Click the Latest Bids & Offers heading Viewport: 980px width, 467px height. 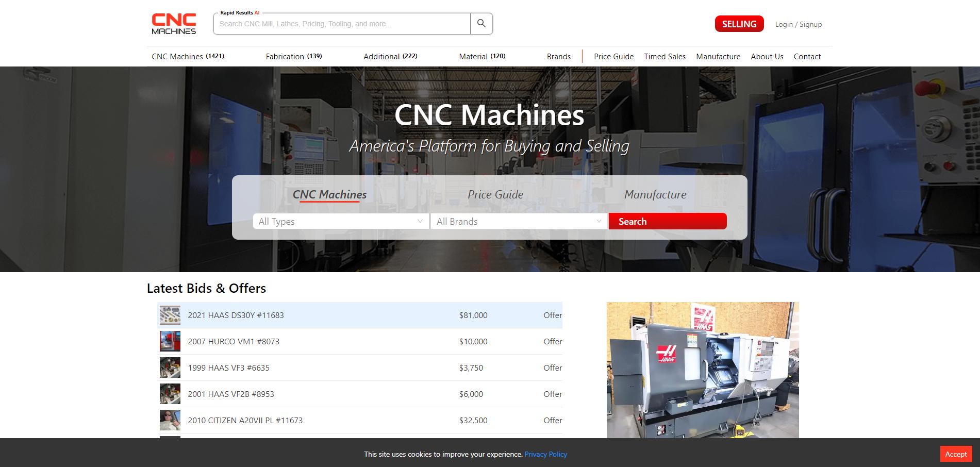coord(206,288)
